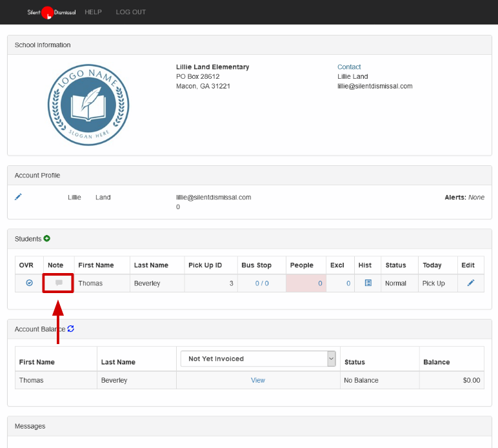The image size is (498, 448).
Task: Add a student with green plus icon
Action: [x=47, y=239]
